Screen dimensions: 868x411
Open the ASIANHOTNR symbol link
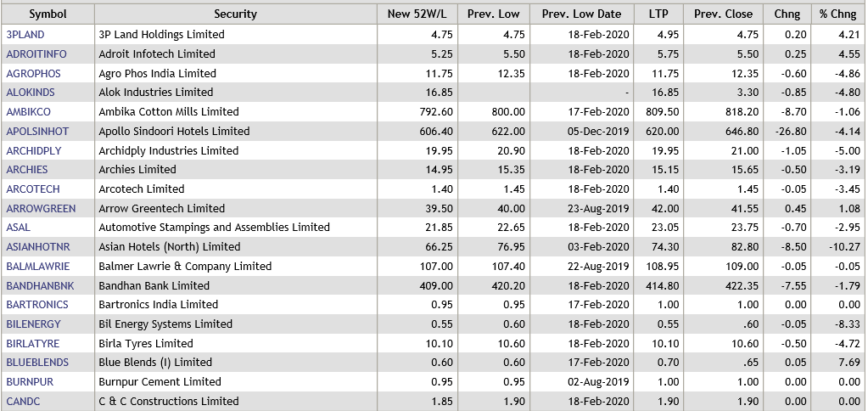click(38, 247)
